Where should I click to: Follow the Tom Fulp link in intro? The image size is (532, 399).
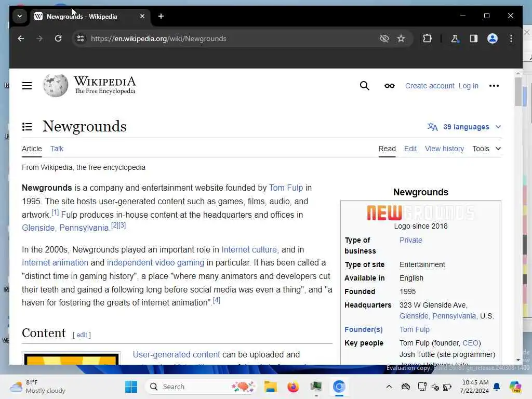pos(286,188)
